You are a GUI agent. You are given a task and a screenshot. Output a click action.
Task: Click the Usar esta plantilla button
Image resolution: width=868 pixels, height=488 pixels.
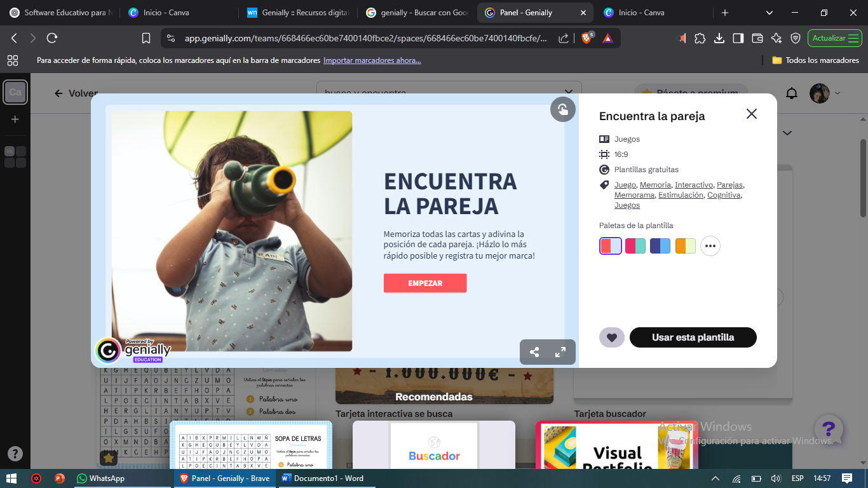(x=693, y=337)
